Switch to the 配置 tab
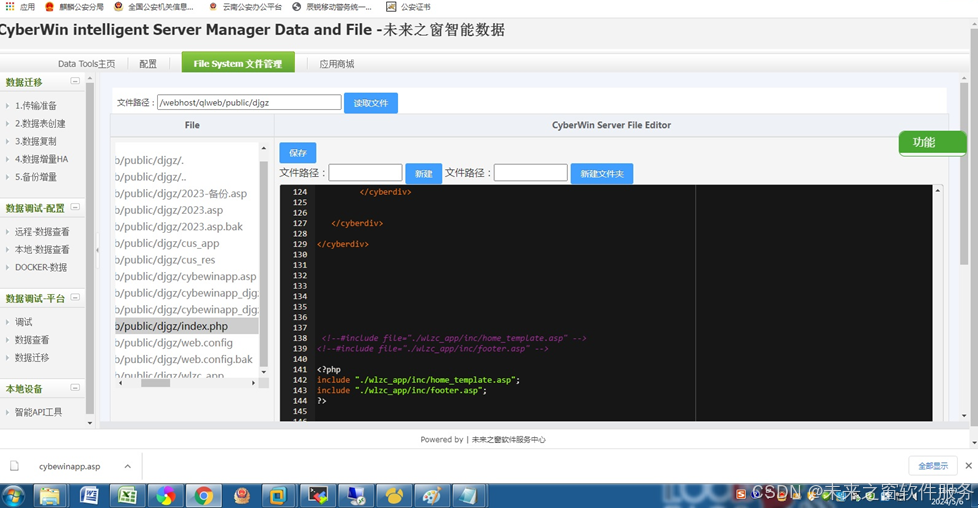Image resolution: width=979 pixels, height=510 pixels. click(x=148, y=64)
